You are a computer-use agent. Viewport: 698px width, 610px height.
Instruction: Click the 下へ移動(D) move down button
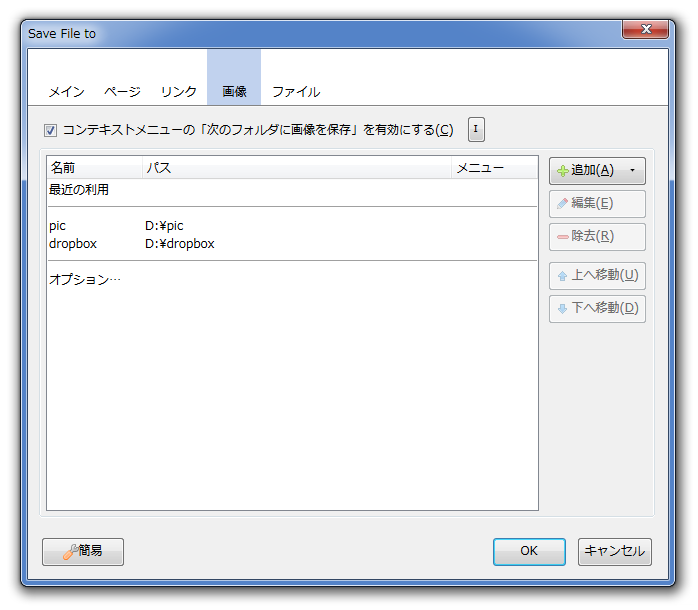[x=597, y=309]
